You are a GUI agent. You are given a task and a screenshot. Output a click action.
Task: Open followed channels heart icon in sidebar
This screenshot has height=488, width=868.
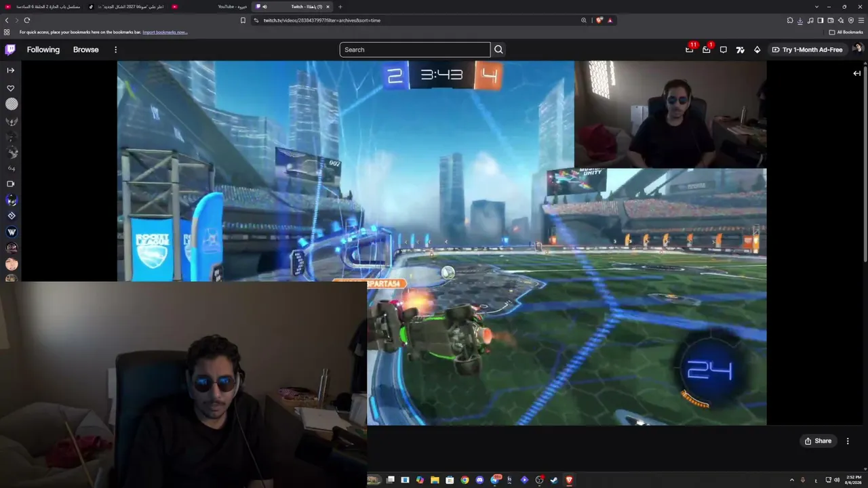click(x=10, y=88)
